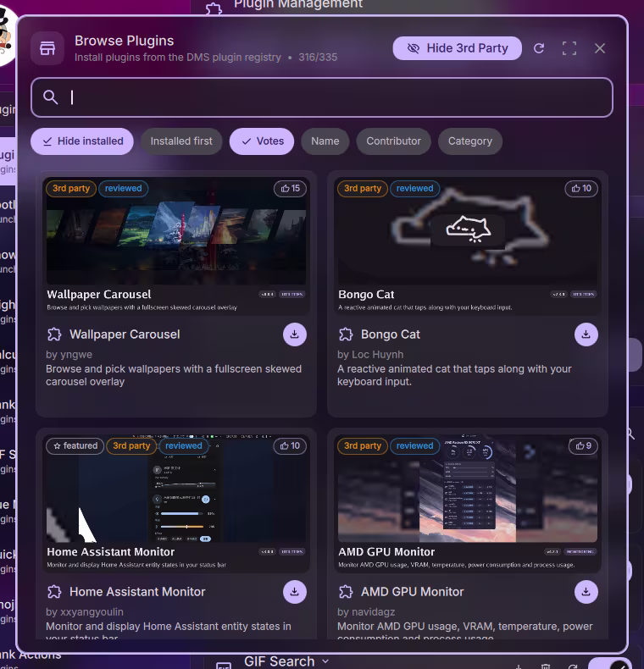
Task: Expand the Browse Plugins dialog to fullscreen
Action: coord(569,48)
